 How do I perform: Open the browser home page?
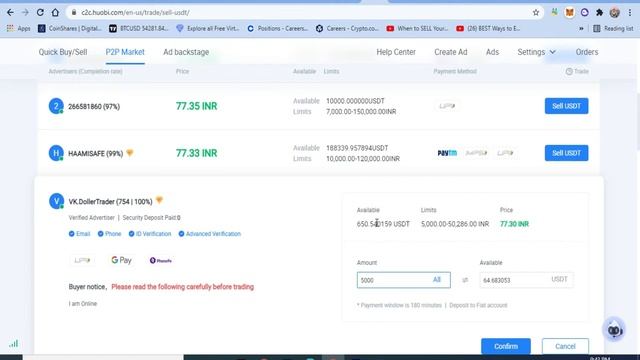[x=55, y=13]
